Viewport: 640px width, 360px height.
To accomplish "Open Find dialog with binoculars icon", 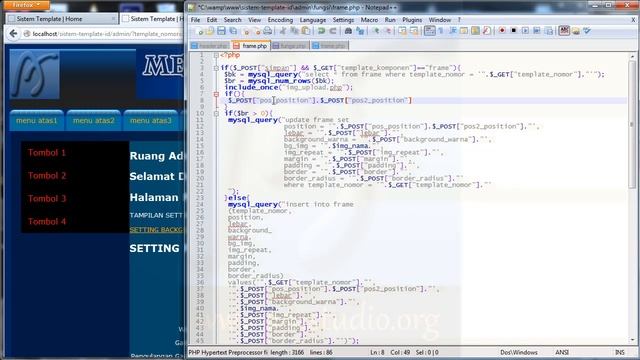I will (x=348, y=31).
